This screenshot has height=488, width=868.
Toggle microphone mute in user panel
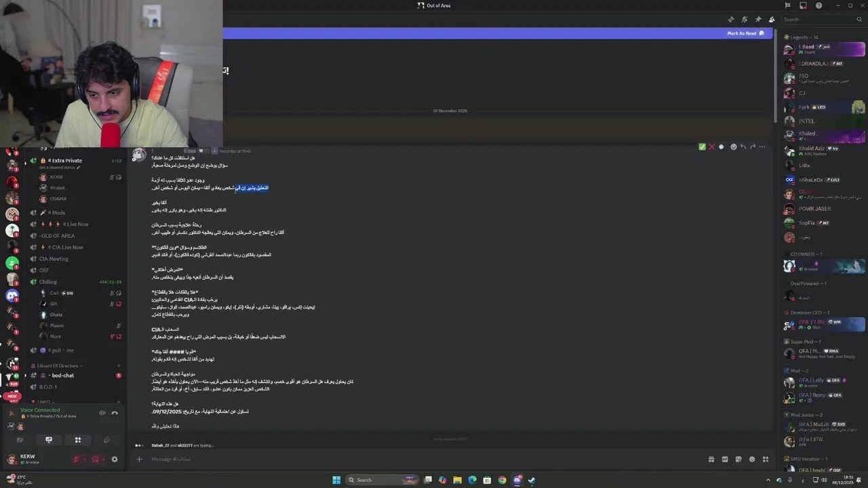coord(76,460)
